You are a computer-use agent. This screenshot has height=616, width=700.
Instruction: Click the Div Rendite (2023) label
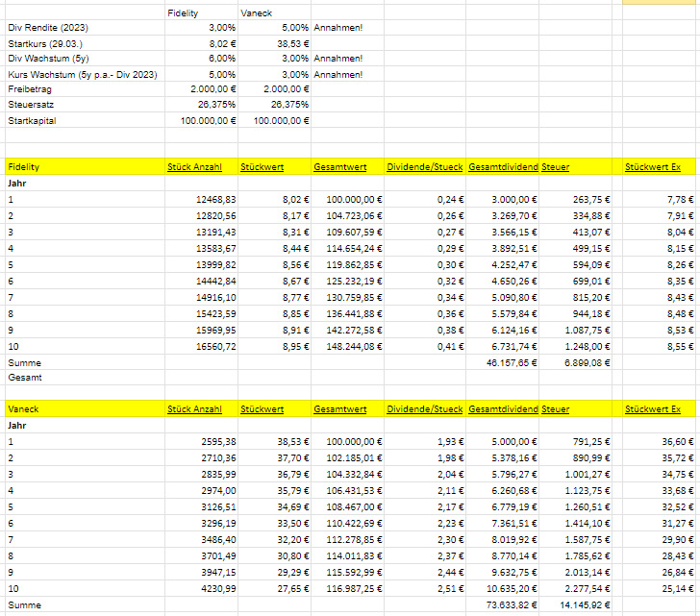click(x=48, y=28)
